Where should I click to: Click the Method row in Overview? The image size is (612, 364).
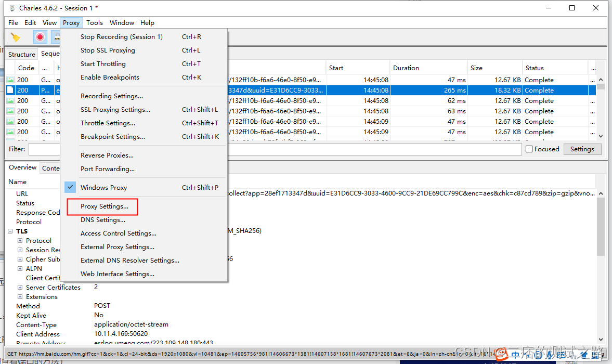pyautogui.click(x=301, y=306)
